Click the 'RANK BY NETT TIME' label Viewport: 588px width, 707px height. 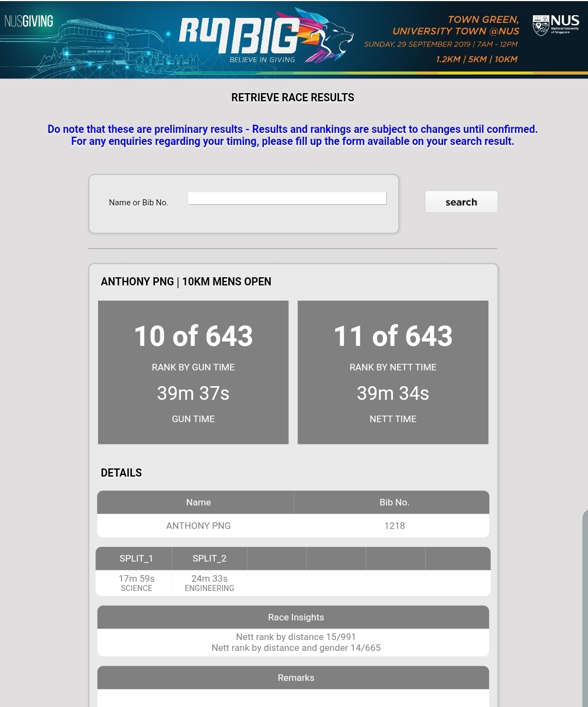pyautogui.click(x=393, y=367)
